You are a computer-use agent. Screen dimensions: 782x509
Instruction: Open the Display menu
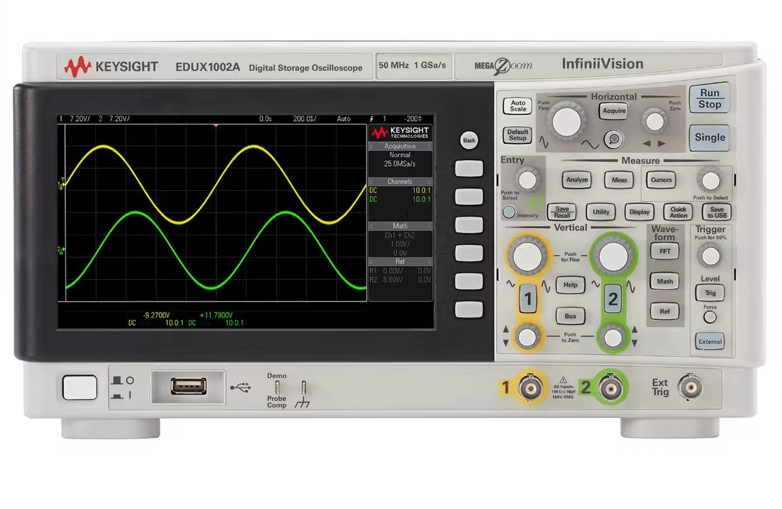tap(639, 212)
